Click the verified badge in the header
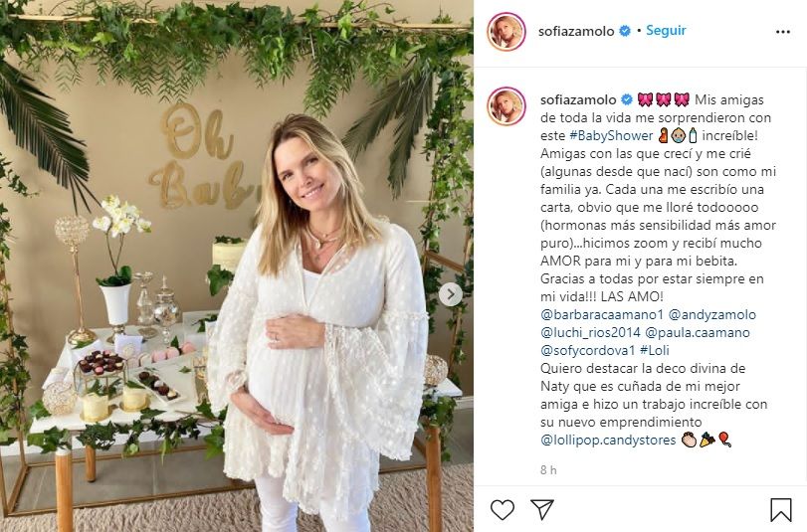 625,32
